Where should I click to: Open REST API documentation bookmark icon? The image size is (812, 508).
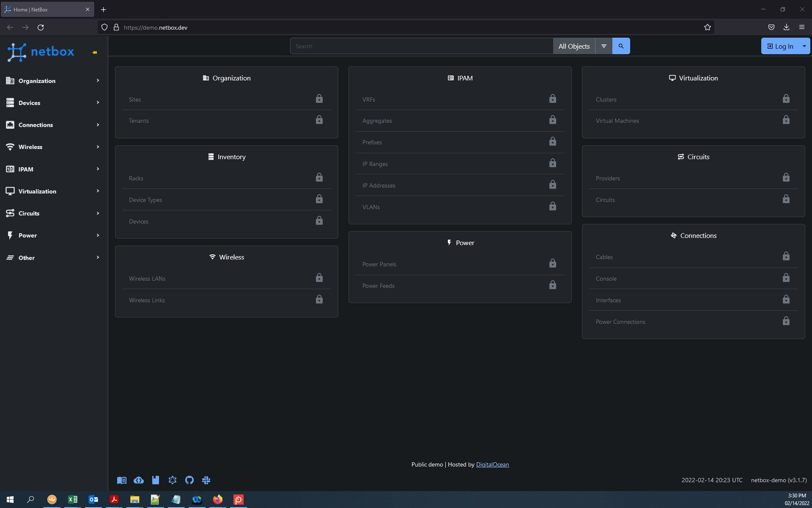coord(156,480)
